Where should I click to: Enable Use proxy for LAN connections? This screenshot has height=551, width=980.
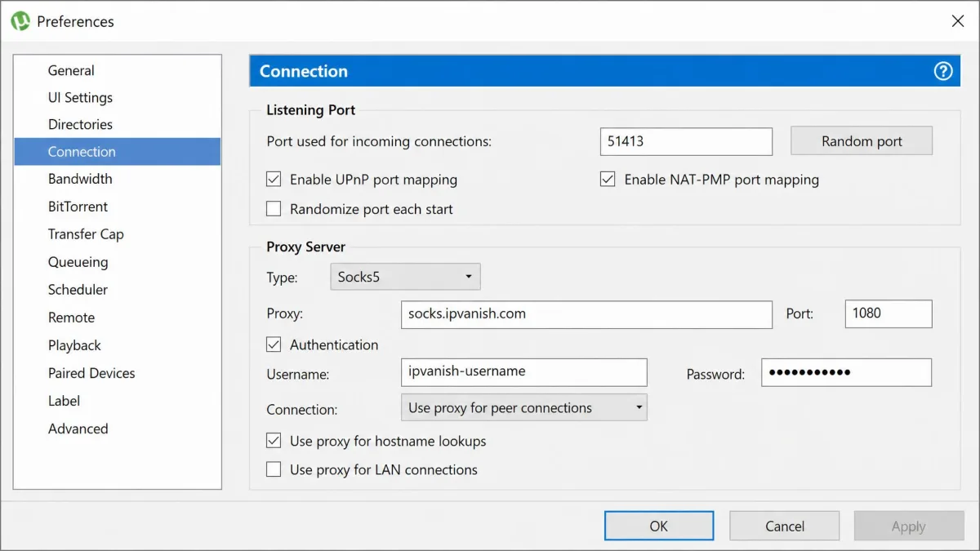[x=274, y=469]
